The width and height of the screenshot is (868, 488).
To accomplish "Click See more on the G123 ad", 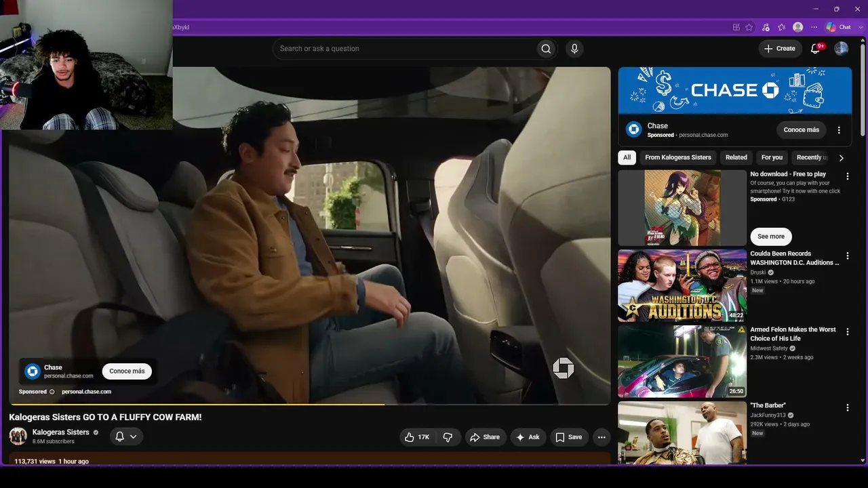I will 771,237.
